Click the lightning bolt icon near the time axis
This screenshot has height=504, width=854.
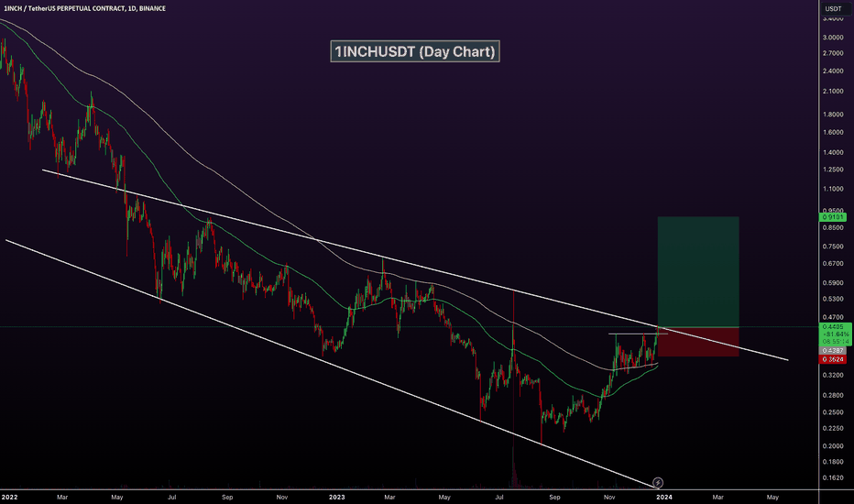tap(658, 482)
